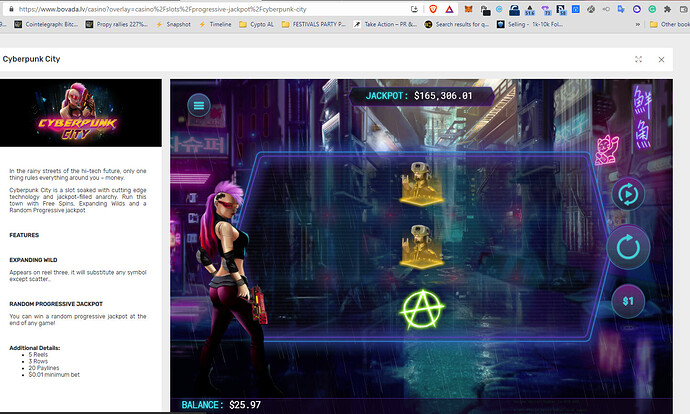Open the Propy rallies 227% bookmark
The height and width of the screenshot is (414, 690).
tap(116, 24)
